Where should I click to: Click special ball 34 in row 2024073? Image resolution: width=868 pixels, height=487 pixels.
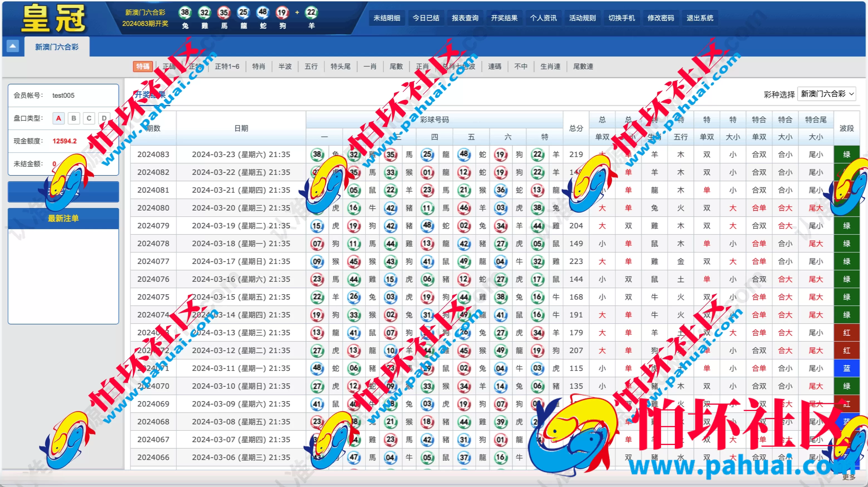click(x=537, y=333)
